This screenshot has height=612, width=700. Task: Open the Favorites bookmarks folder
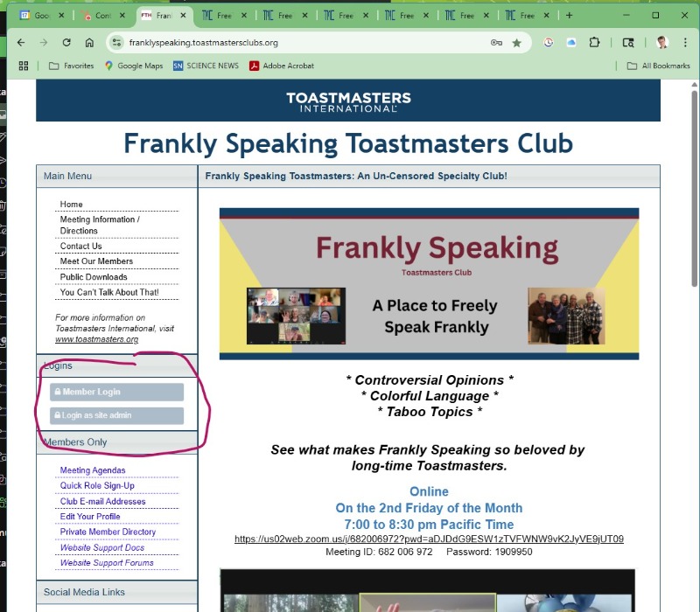pos(72,66)
